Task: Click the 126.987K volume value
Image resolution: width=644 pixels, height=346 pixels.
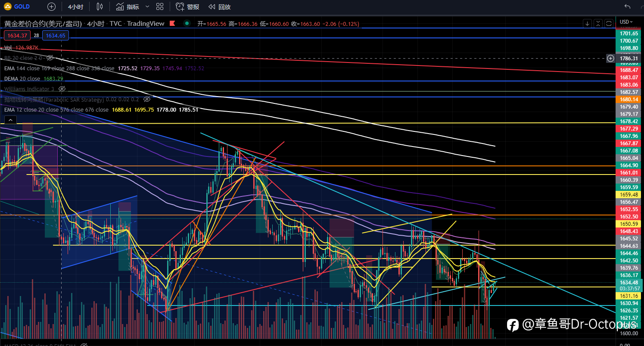Action: pos(27,47)
